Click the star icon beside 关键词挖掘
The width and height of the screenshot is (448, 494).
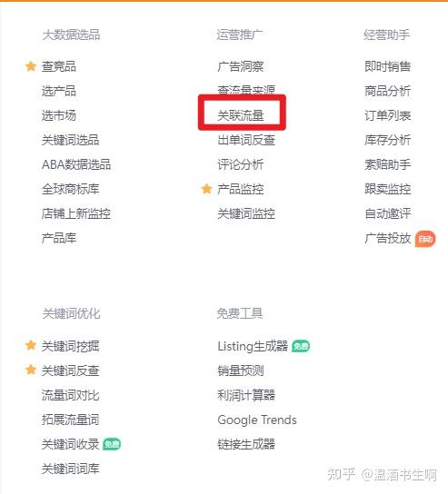coord(31,345)
